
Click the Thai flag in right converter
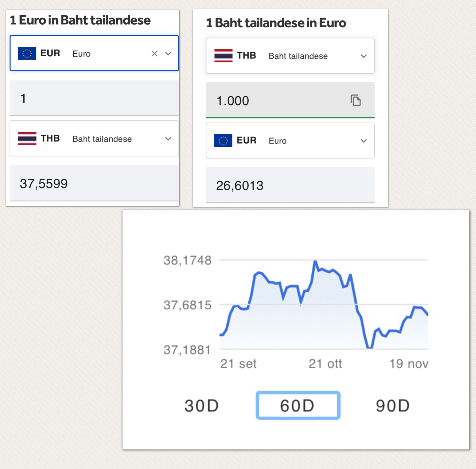[223, 56]
